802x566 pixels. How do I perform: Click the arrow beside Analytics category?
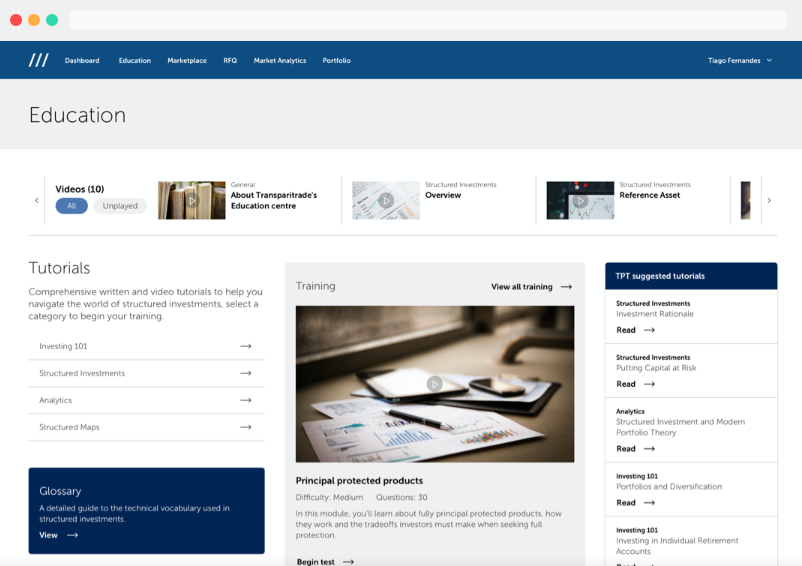coord(246,400)
